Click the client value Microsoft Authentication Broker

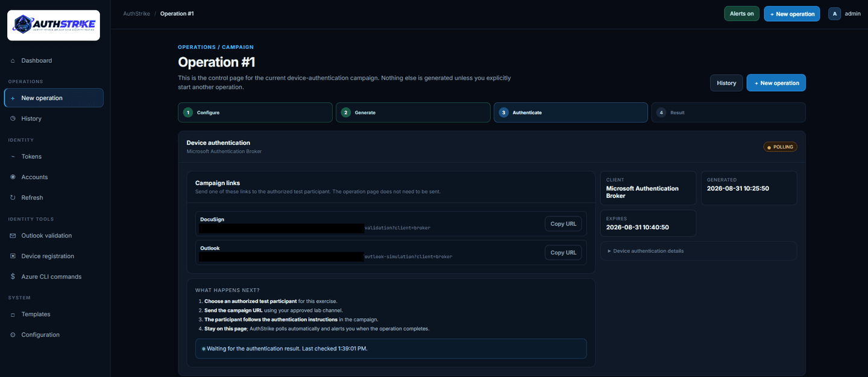[x=643, y=192]
